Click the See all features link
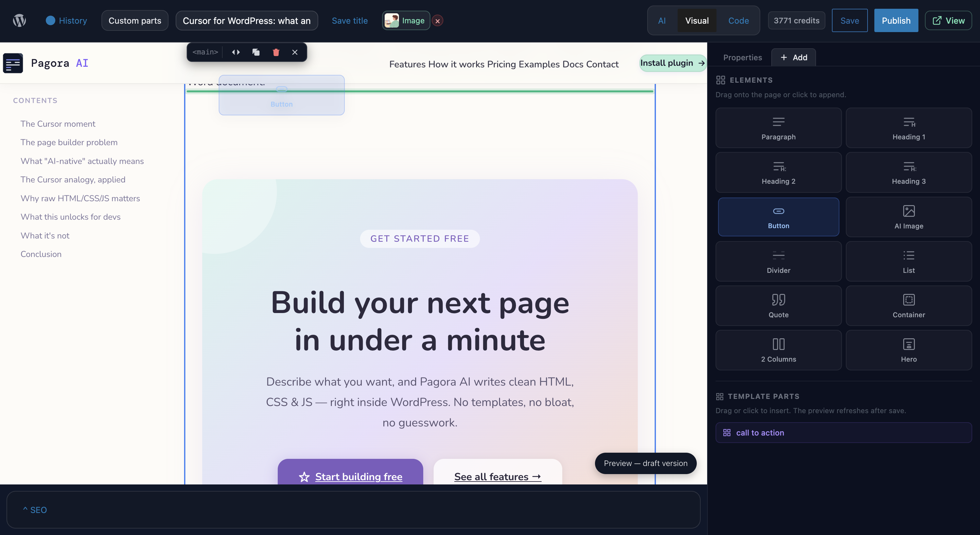 coord(497,472)
